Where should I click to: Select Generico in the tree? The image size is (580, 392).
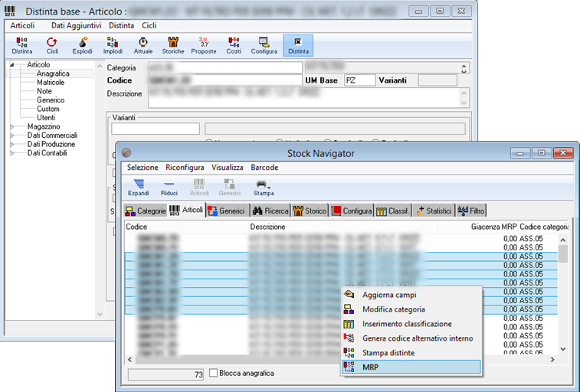pos(51,100)
